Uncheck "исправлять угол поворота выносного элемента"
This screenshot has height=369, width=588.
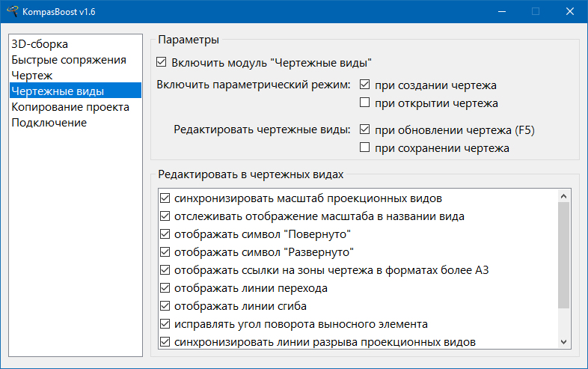click(165, 324)
